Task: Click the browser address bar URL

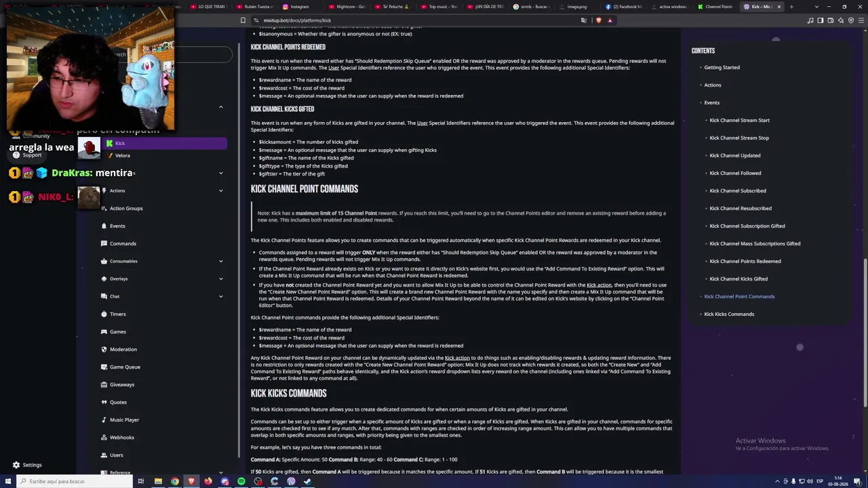Action: tap(297, 20)
